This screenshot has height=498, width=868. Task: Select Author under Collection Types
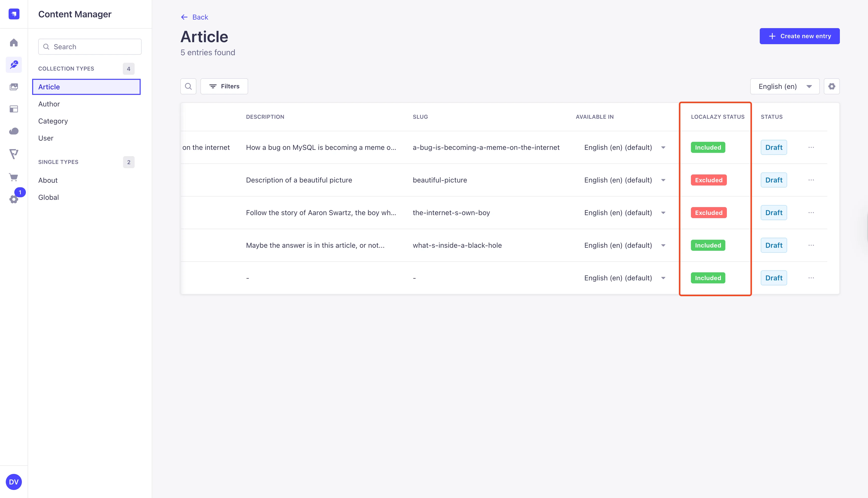[x=49, y=104]
